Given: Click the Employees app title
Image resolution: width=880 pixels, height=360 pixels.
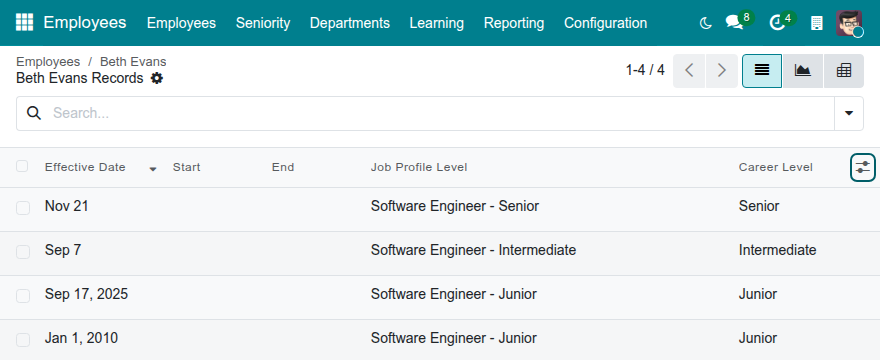Looking at the screenshot, I should click(x=85, y=22).
